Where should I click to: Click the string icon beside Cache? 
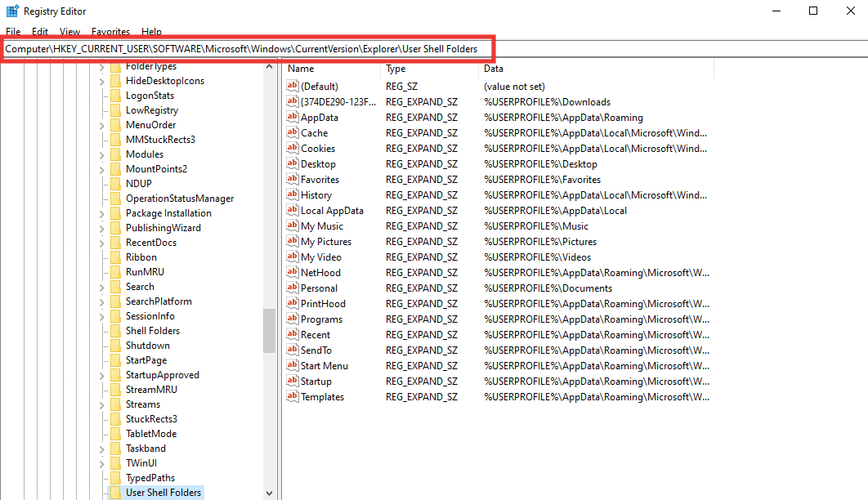point(293,132)
